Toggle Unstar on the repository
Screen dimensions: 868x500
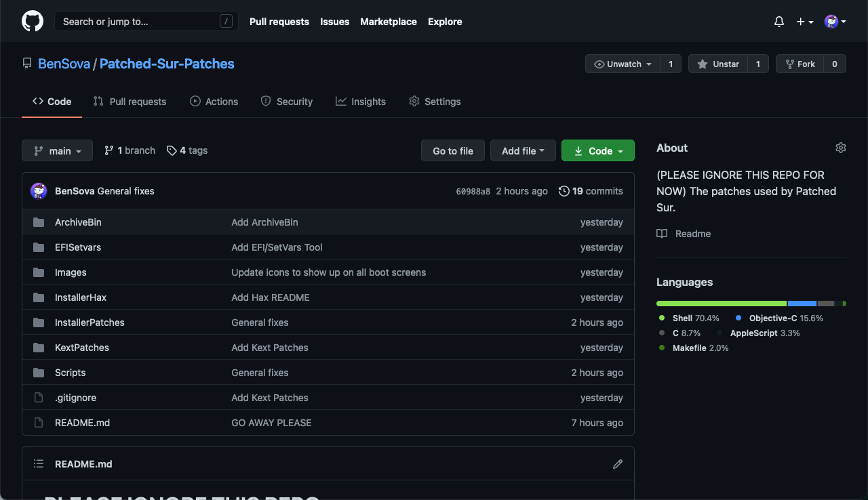718,64
